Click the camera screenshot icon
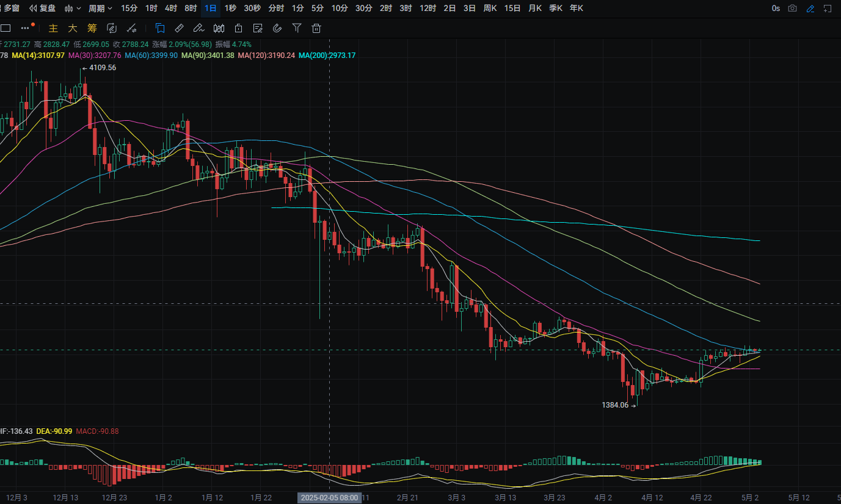The width and height of the screenshot is (841, 504). 792,9
